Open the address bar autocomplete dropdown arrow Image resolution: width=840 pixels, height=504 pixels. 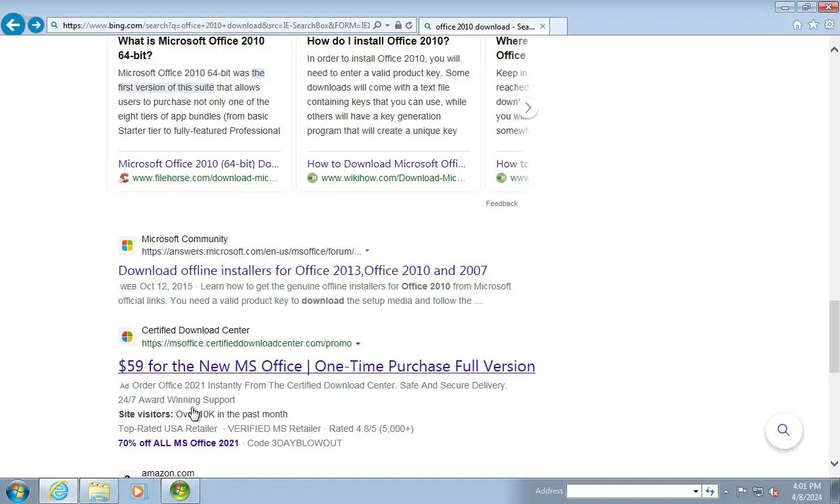click(x=387, y=26)
